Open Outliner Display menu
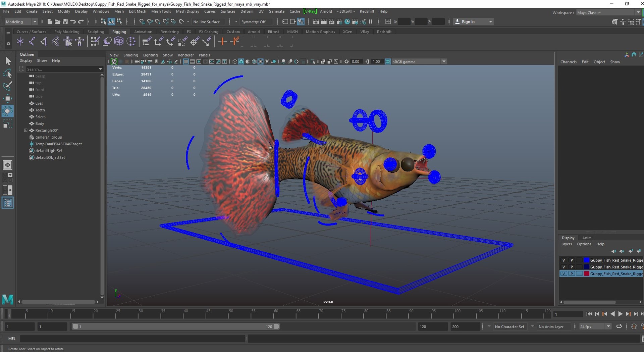 click(26, 61)
